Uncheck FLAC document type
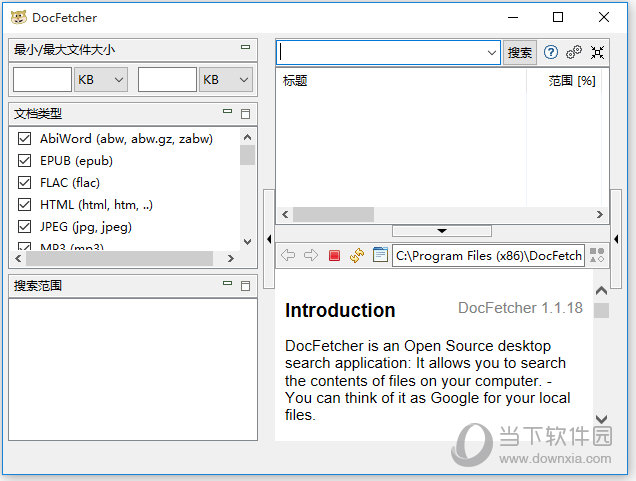The width and height of the screenshot is (636, 481). click(24, 183)
